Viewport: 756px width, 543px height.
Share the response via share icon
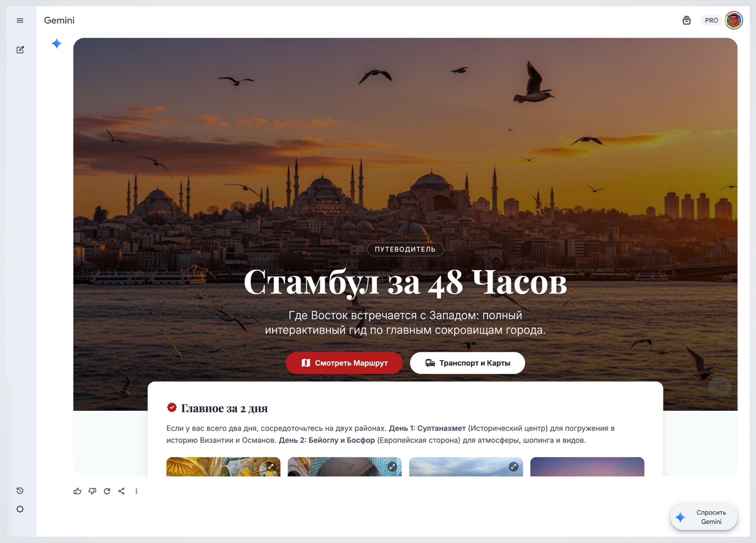coord(121,491)
